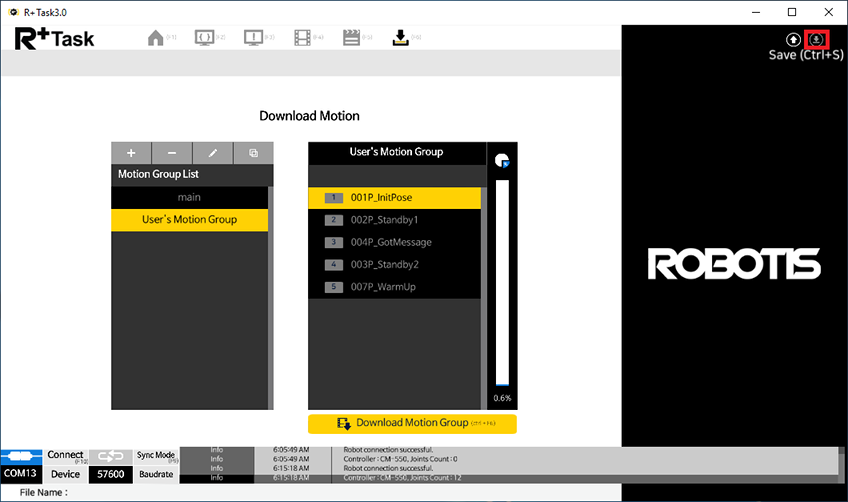Open the code editor monitor icon
The height and width of the screenshot is (502, 848).
tap(204, 38)
